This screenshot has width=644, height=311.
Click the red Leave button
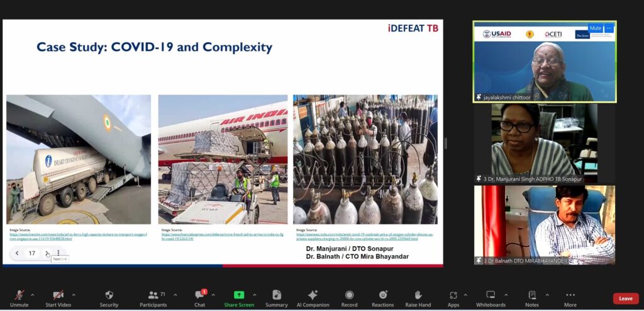pyautogui.click(x=625, y=298)
